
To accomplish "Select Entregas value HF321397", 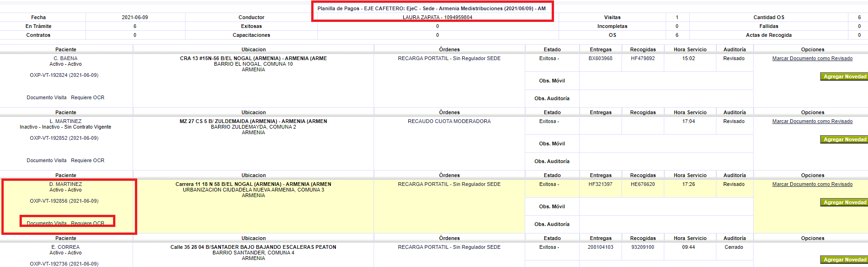I will click(601, 185).
